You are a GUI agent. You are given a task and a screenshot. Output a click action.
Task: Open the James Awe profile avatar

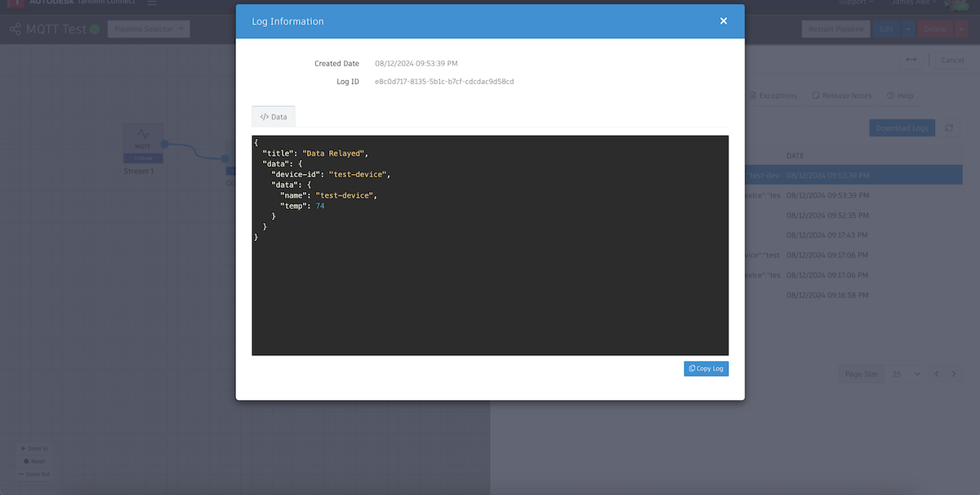tap(956, 6)
